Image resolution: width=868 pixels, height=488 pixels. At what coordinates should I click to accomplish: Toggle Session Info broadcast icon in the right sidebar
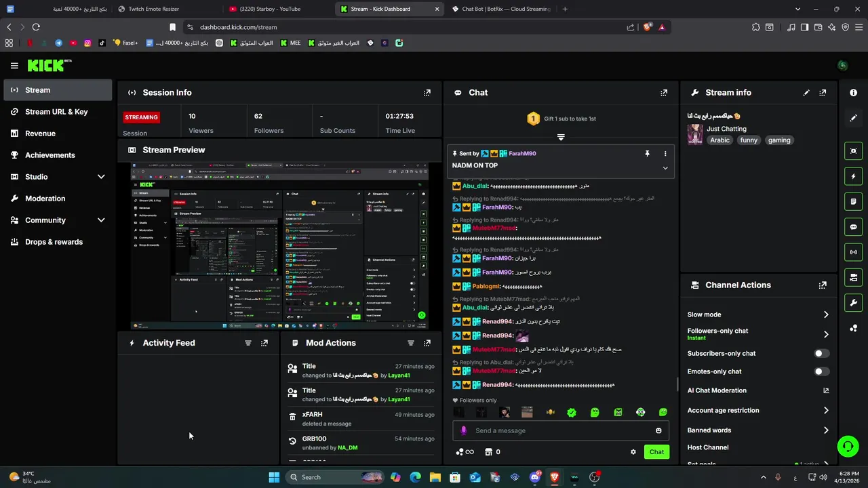pos(853,252)
